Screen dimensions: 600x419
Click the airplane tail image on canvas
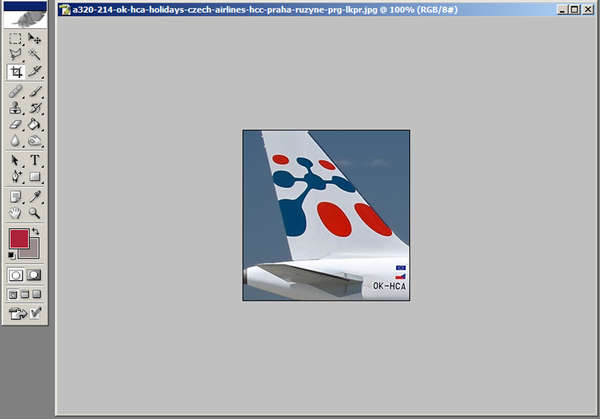pyautogui.click(x=326, y=215)
